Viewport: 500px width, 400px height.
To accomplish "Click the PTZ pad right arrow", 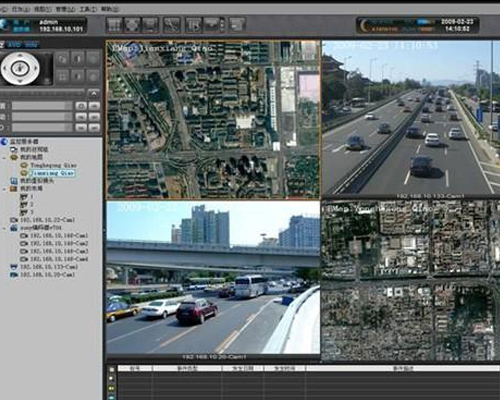I will click(x=36, y=69).
